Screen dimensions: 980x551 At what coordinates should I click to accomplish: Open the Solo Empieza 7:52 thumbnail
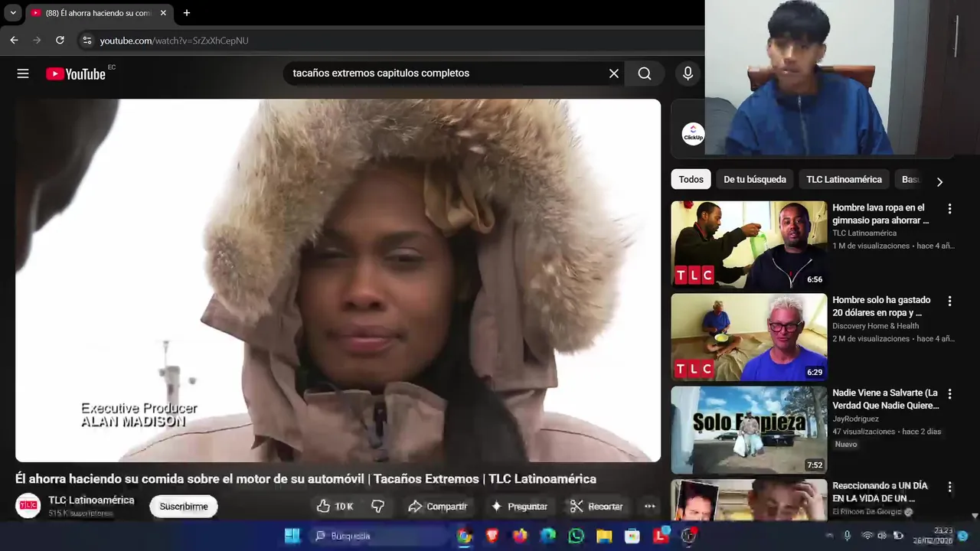(749, 429)
